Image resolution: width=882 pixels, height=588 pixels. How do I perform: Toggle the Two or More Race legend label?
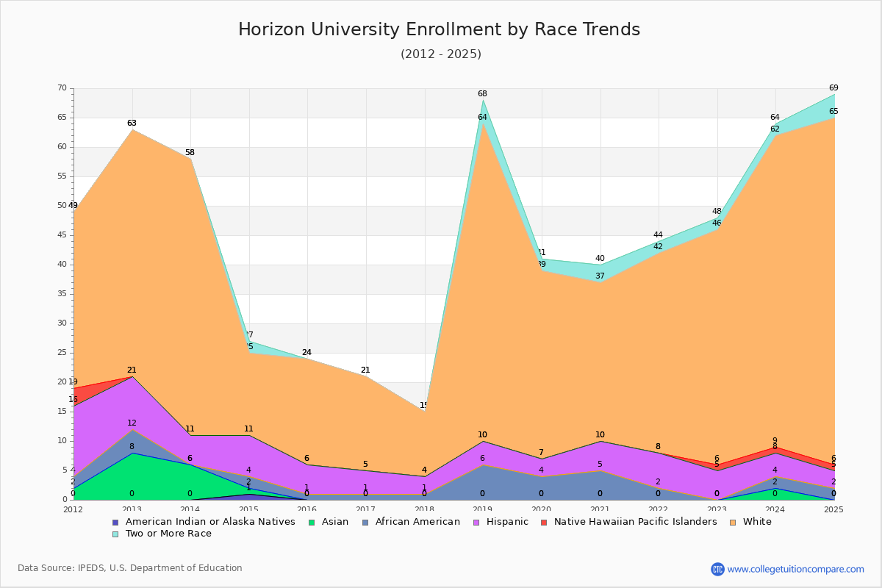click(168, 534)
